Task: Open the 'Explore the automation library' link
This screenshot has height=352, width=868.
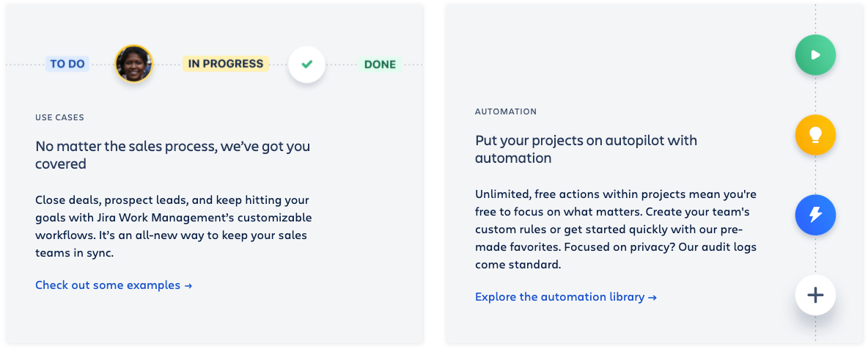Action: coord(559,297)
